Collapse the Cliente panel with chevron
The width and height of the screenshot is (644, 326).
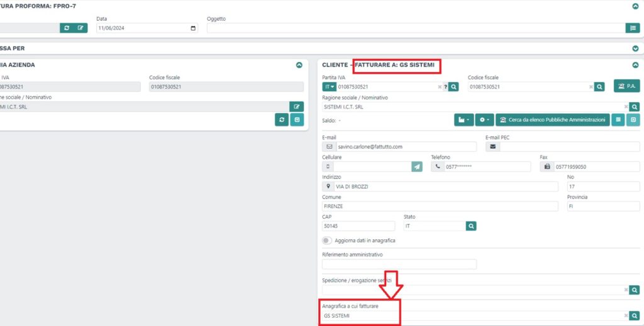click(635, 65)
